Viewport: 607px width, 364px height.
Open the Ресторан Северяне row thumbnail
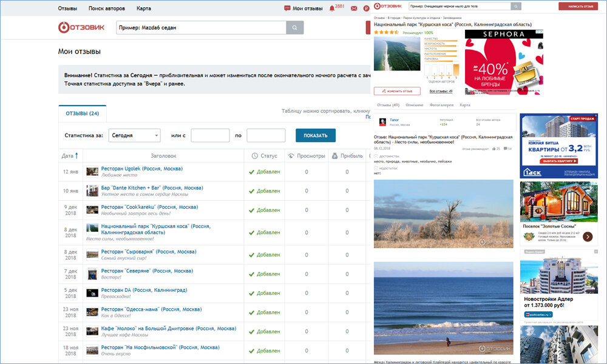pyautogui.click(x=92, y=274)
